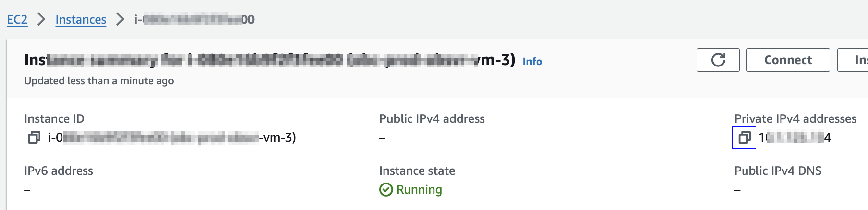Image resolution: width=868 pixels, height=210 pixels.
Task: Open the EC2 breadcrumb link
Action: (x=17, y=19)
